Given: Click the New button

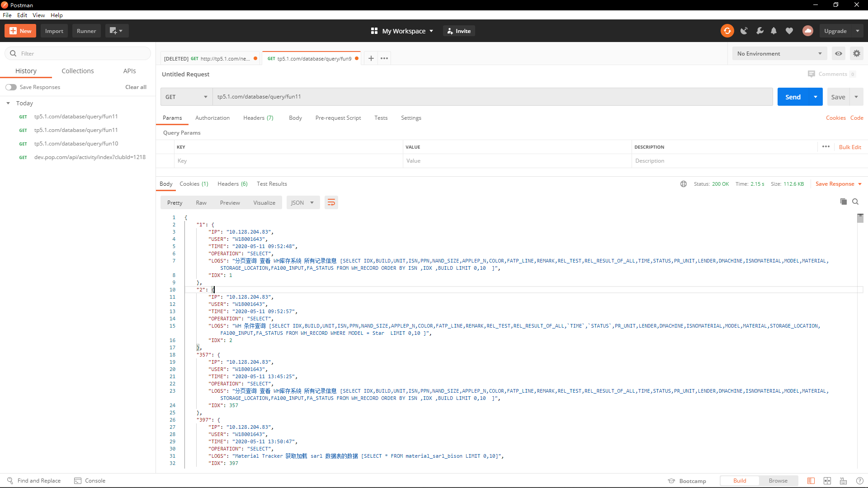Looking at the screenshot, I should (20, 31).
